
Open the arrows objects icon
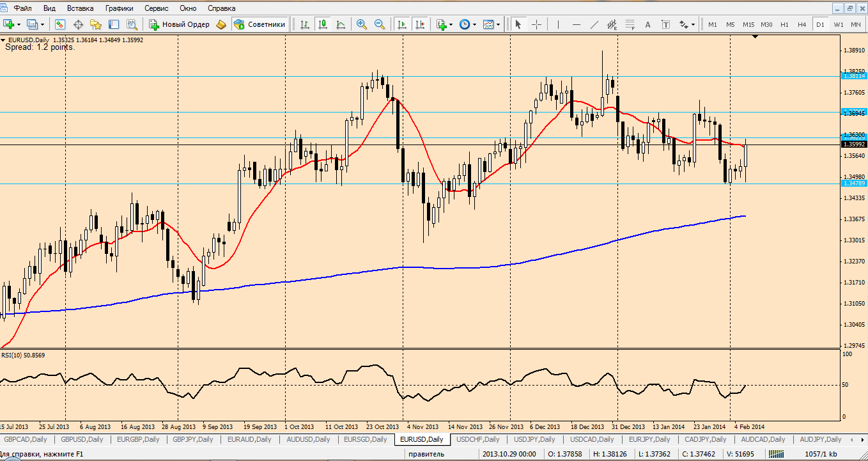(684, 24)
